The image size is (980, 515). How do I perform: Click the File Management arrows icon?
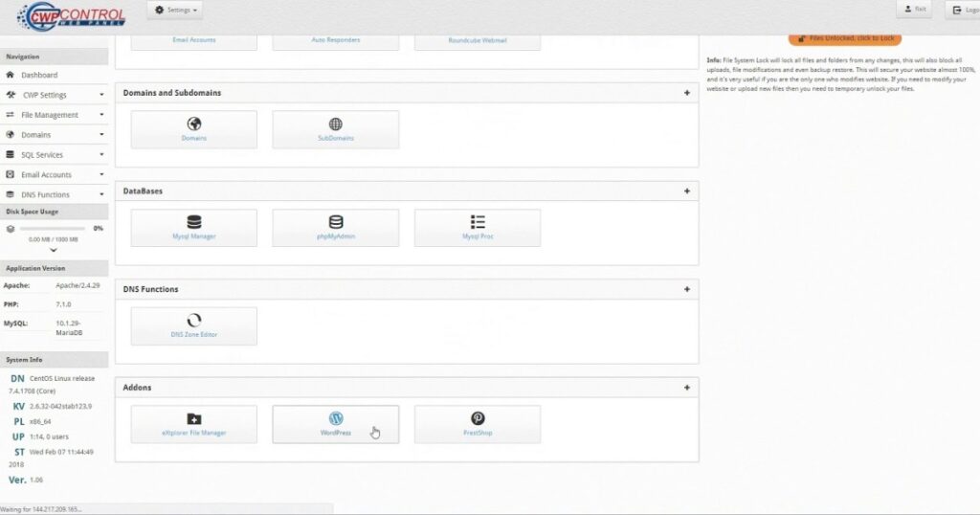coord(10,114)
